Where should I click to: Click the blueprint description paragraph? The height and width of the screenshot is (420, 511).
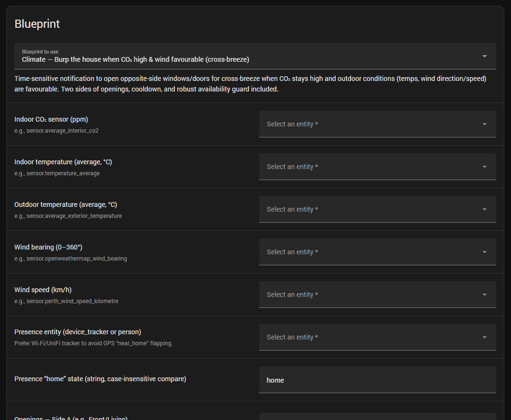(x=250, y=84)
